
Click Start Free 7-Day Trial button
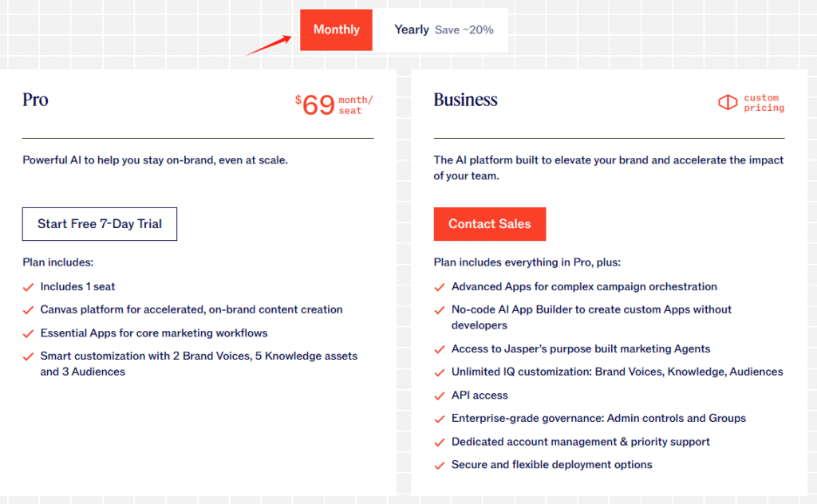click(100, 224)
